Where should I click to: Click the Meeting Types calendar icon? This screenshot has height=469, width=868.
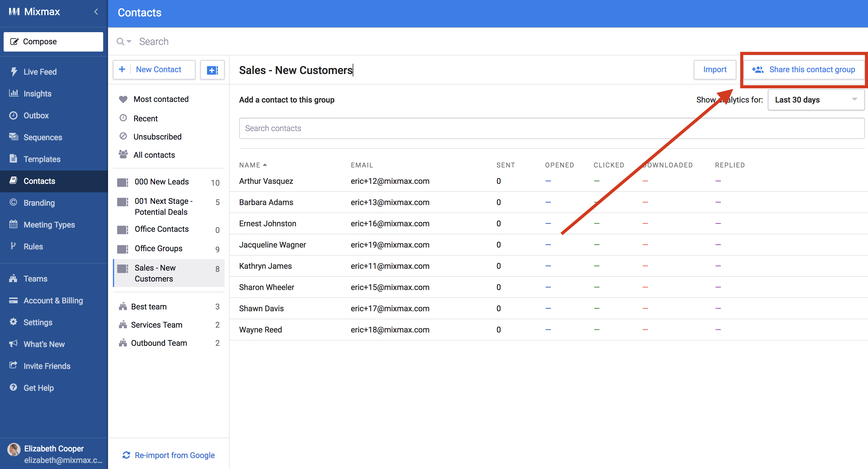pyautogui.click(x=13, y=224)
